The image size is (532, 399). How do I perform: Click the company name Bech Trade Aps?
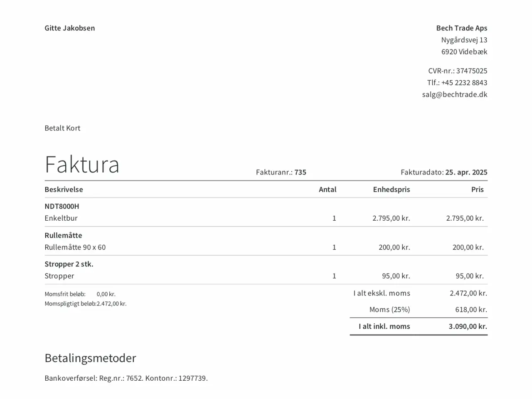coord(462,28)
